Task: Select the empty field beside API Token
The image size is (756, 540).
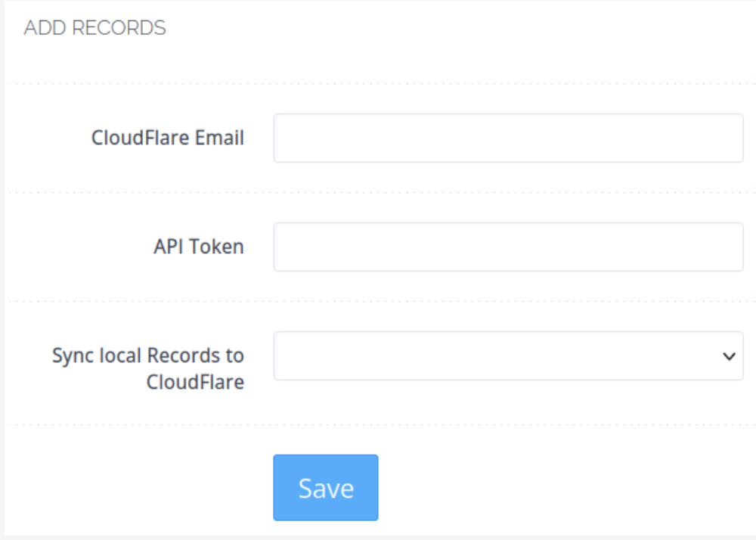Action: (x=508, y=247)
